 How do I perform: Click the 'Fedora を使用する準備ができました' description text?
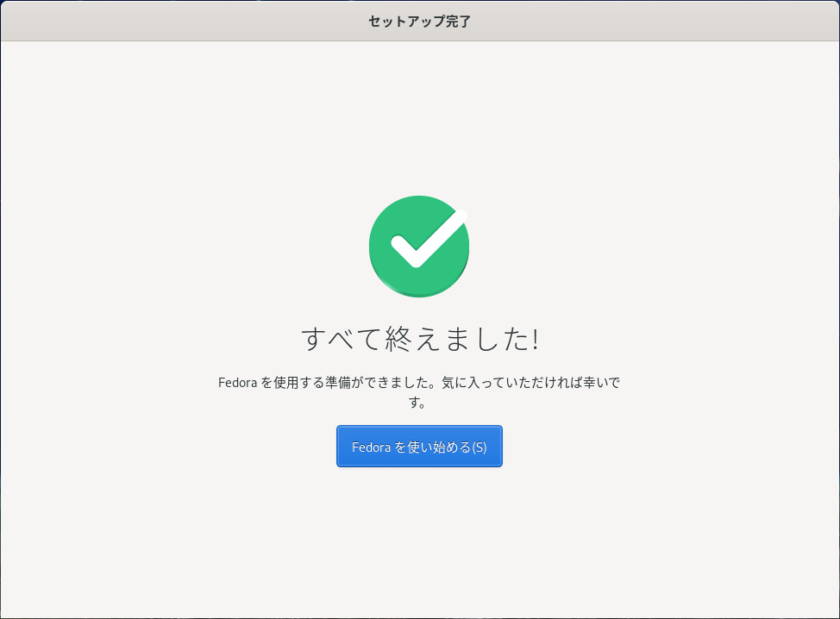[419, 392]
